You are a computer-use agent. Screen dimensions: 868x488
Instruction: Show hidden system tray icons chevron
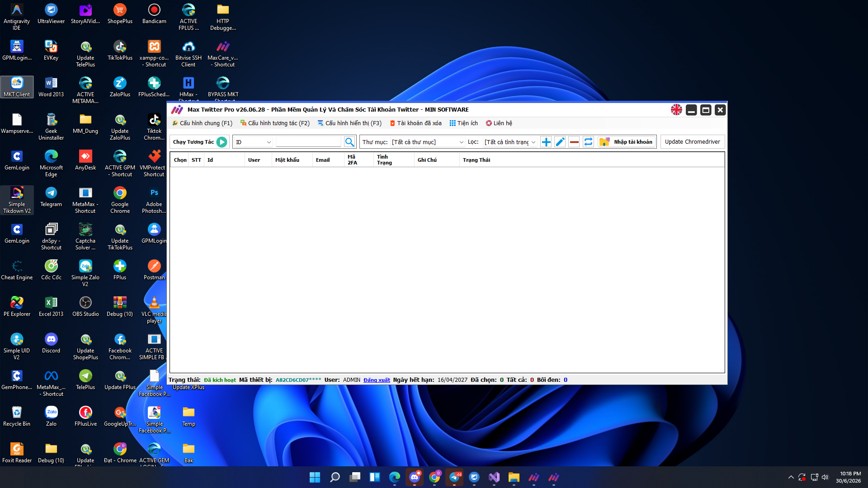[791, 477]
